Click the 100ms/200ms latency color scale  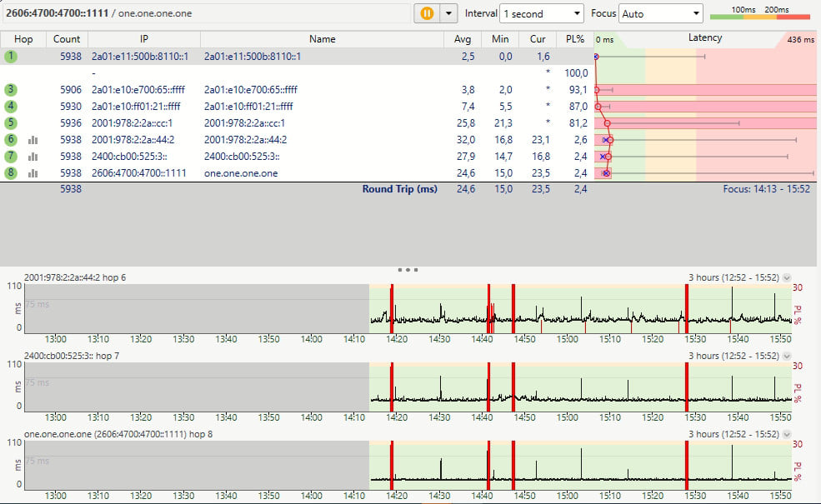(x=759, y=13)
